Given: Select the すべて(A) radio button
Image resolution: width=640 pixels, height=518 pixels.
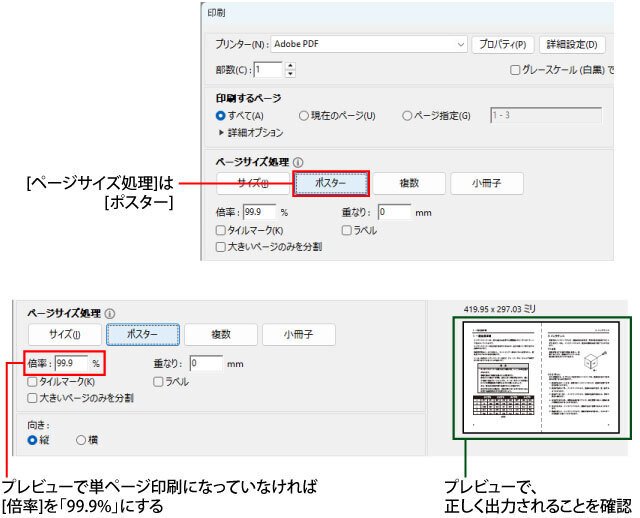Looking at the screenshot, I should click(x=220, y=116).
